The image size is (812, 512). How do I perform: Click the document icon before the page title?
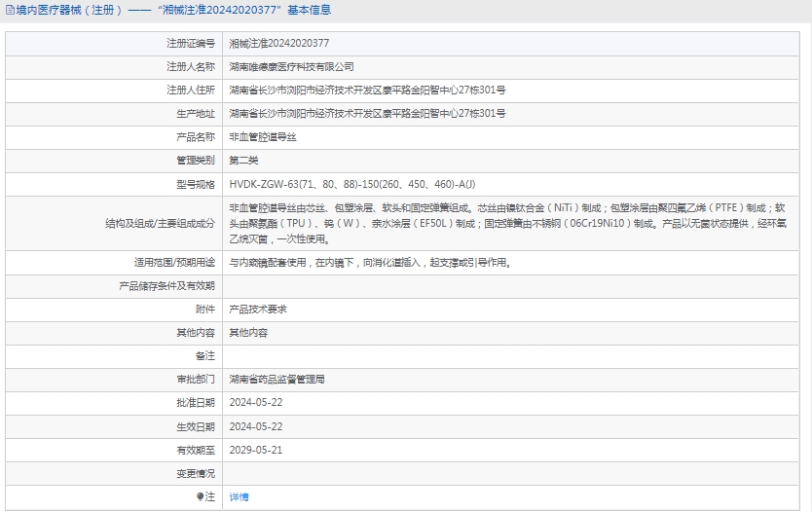click(10, 11)
